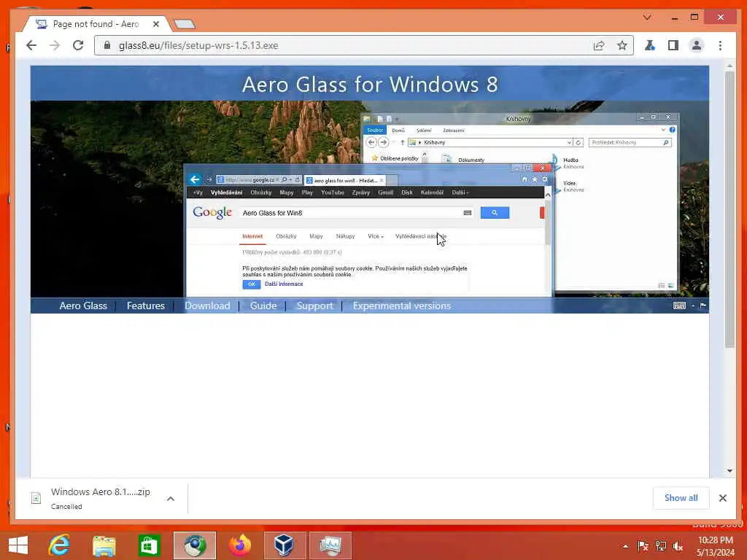
Task: Launch Internet Explorer from taskbar
Action: [x=60, y=545]
